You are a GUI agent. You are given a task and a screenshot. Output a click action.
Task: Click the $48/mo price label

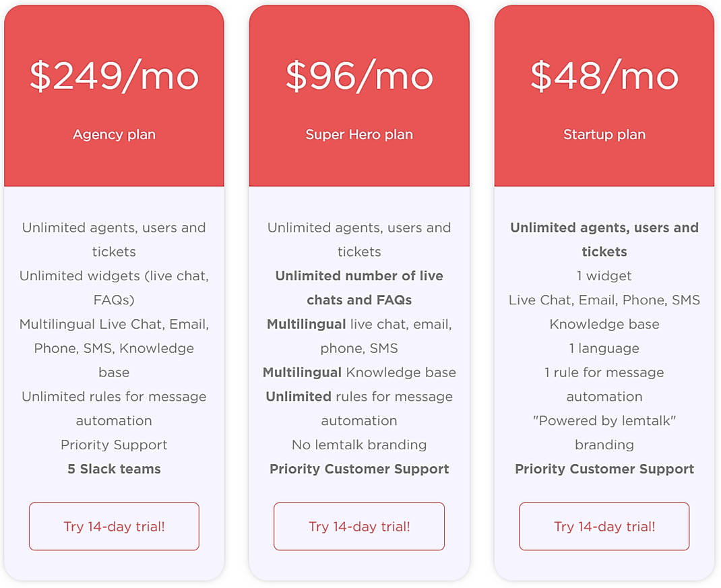pyautogui.click(x=603, y=76)
